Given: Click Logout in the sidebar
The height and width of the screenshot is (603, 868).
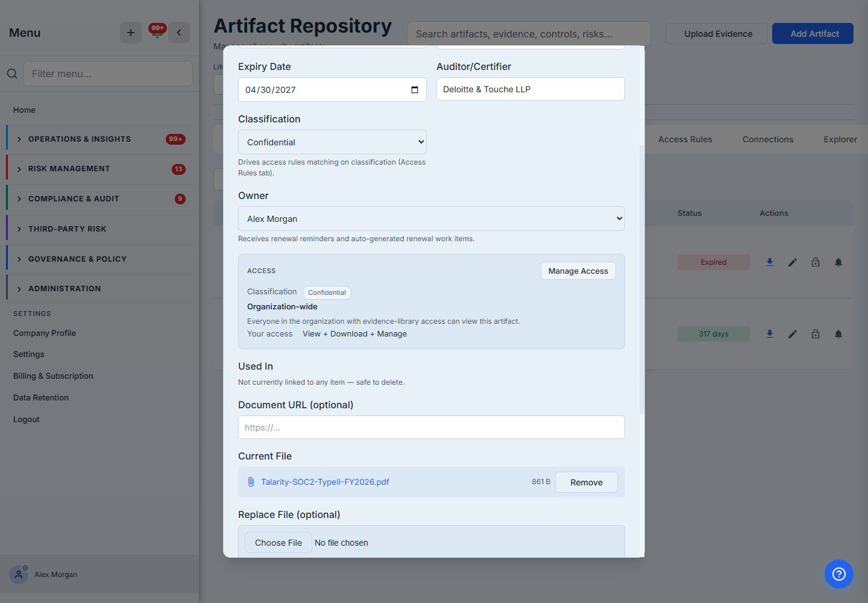Looking at the screenshot, I should pos(27,420).
